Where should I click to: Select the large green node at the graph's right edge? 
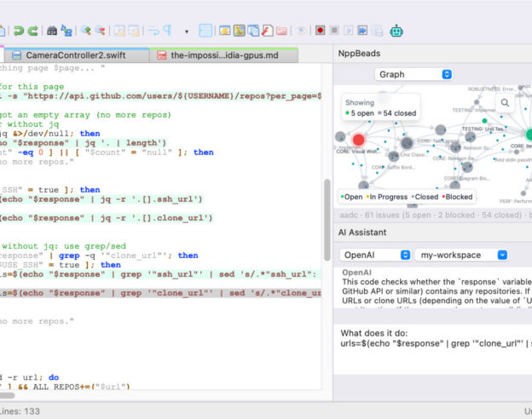[529, 135]
